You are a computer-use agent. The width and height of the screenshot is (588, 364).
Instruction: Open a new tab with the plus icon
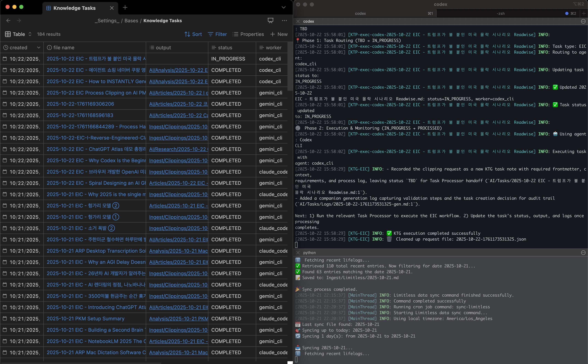tap(125, 7)
